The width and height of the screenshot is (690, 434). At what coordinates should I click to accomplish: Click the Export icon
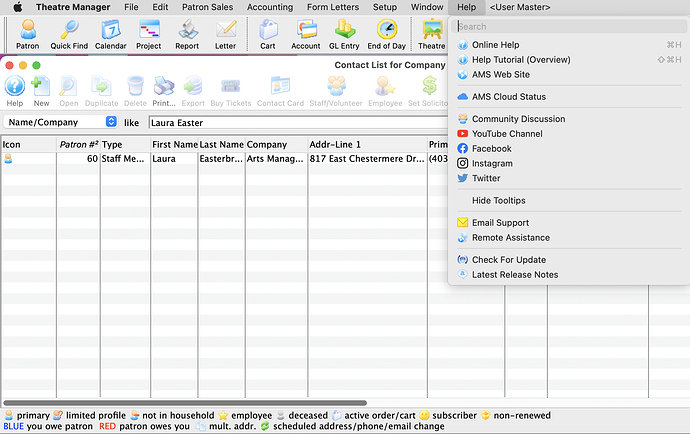(x=193, y=91)
